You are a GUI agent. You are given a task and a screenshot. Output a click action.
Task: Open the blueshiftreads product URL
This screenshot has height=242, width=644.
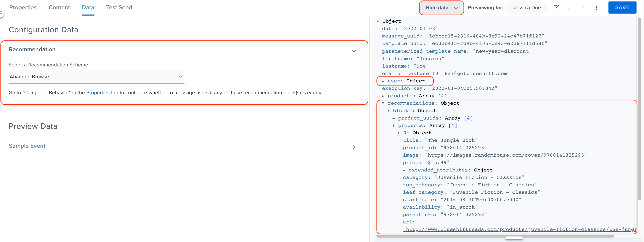click(x=520, y=229)
